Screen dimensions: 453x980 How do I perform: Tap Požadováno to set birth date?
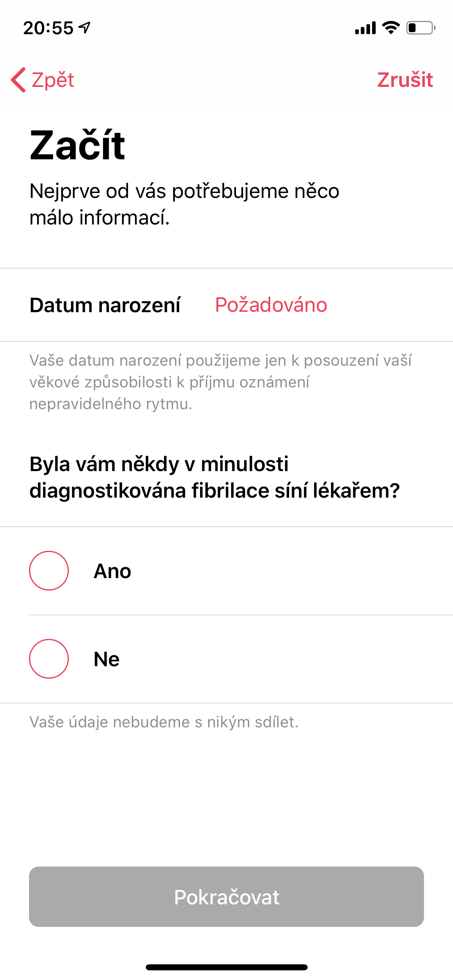(x=270, y=305)
